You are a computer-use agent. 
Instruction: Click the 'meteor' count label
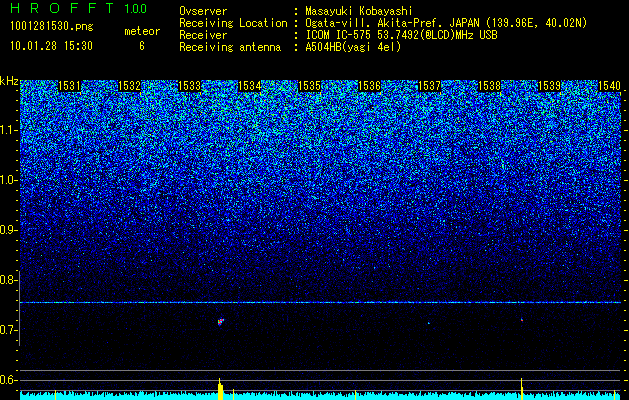(x=142, y=31)
